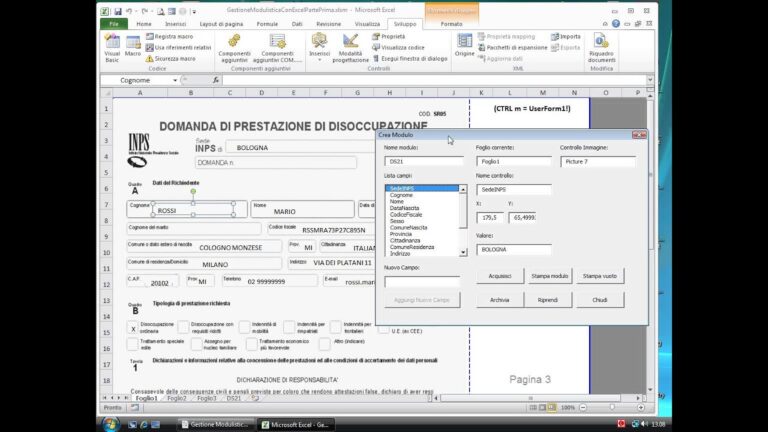Expand the formula bar

click(650, 80)
